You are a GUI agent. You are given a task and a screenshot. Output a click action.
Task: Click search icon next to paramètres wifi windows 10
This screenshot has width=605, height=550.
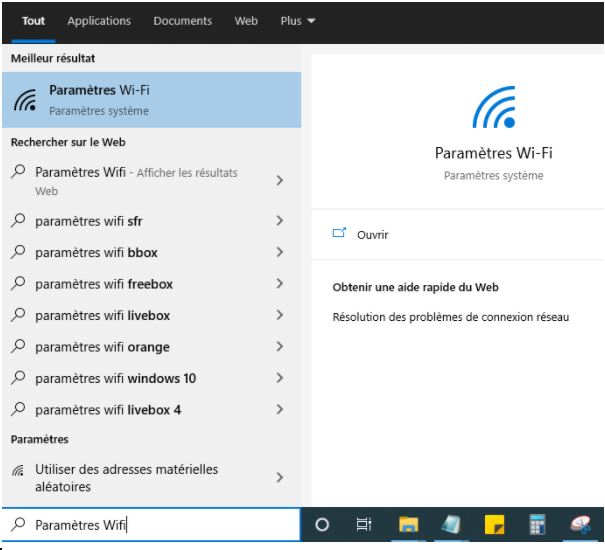pyautogui.click(x=18, y=377)
